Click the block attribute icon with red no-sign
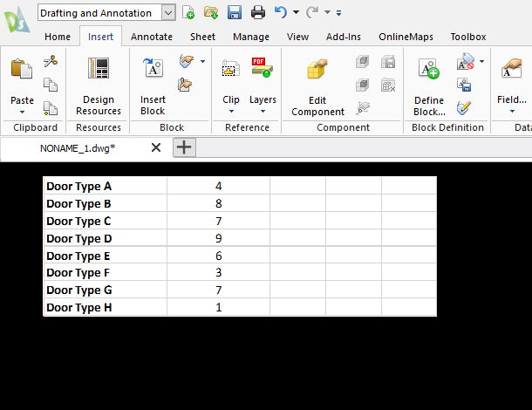 (466, 61)
